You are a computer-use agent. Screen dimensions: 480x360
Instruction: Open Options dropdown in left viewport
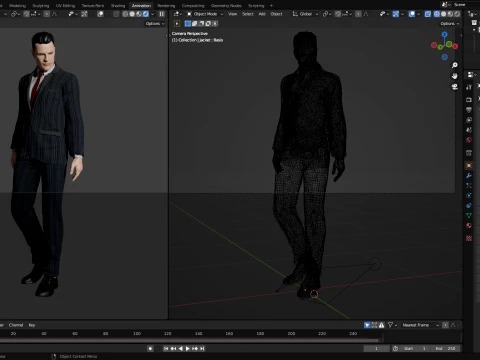coord(155,24)
